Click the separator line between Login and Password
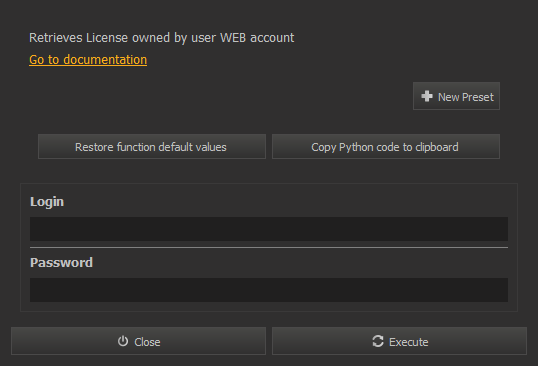The image size is (538, 366). pos(269,247)
